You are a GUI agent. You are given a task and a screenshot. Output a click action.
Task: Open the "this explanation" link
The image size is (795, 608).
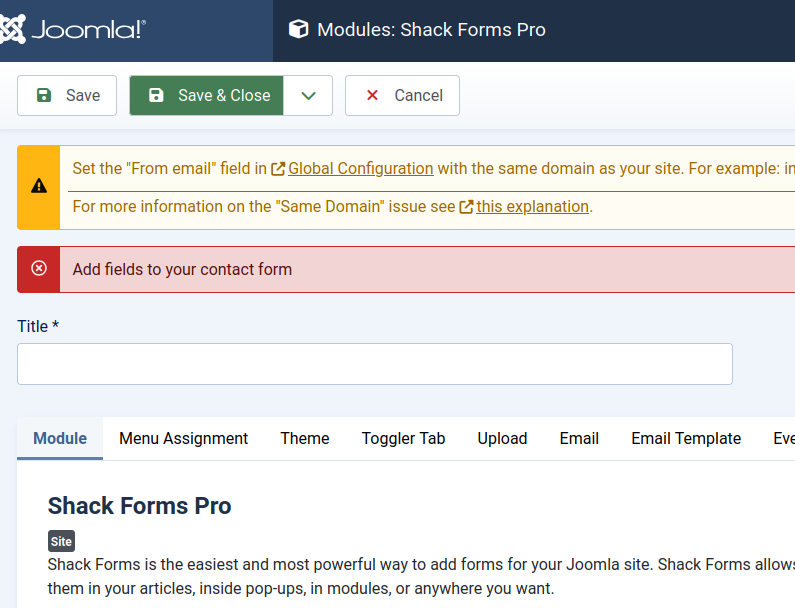pyautogui.click(x=532, y=206)
